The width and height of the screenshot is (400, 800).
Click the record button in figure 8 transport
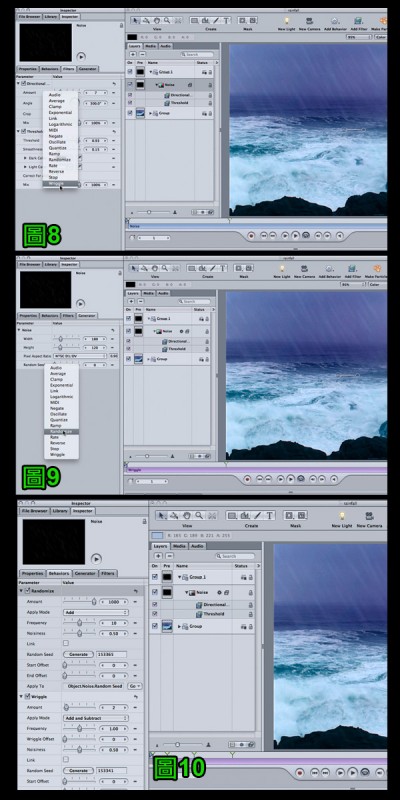[x=251, y=235]
